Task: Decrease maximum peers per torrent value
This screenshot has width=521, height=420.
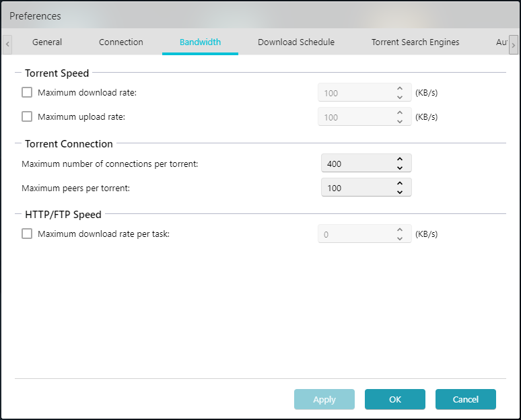Action: pos(400,193)
